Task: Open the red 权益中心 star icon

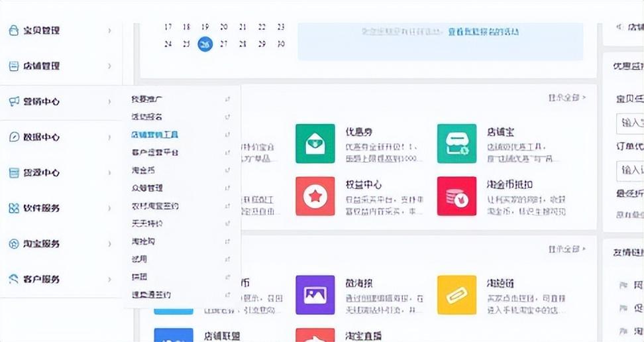Action: (315, 196)
